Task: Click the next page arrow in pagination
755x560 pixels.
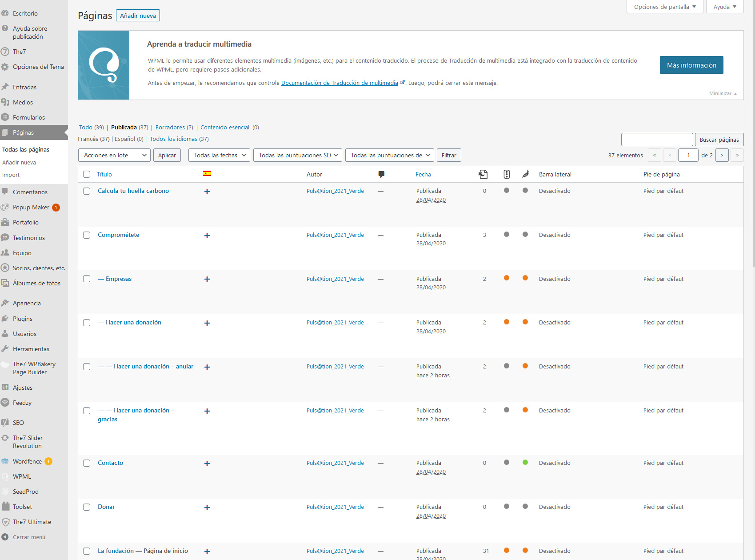Action: pos(722,155)
